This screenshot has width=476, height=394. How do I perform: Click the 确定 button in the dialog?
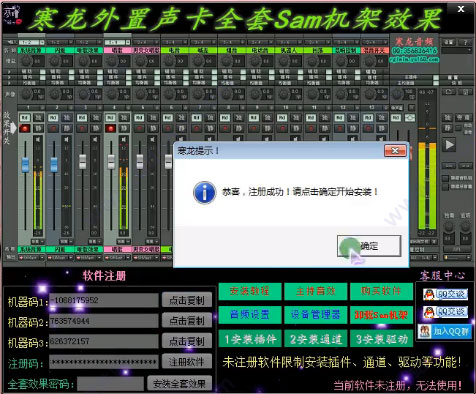[x=369, y=246]
